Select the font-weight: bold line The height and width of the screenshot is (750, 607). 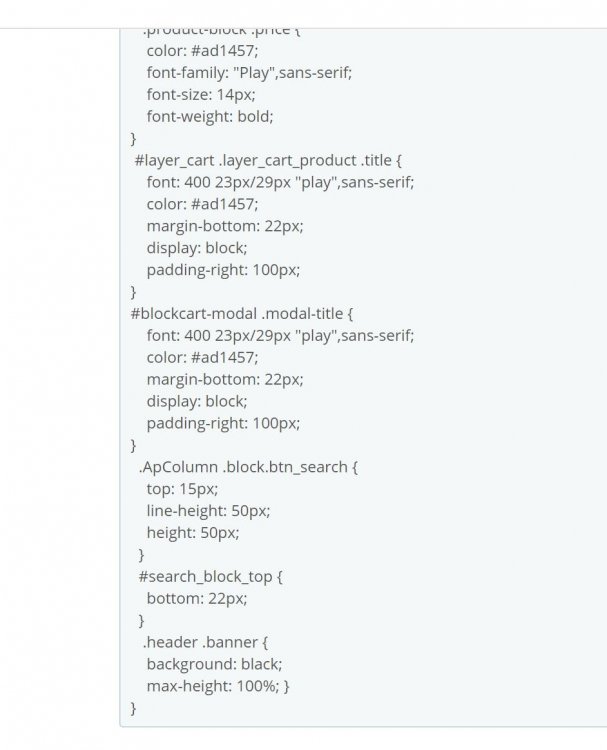coord(209,116)
